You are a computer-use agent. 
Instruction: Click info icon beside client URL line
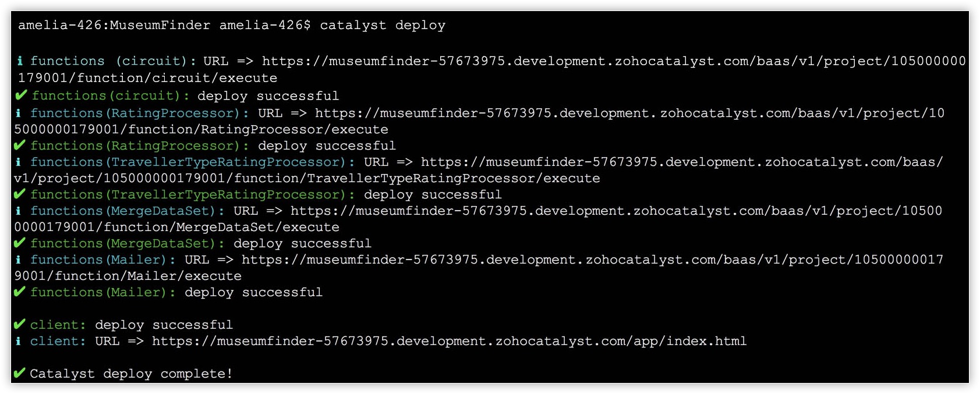19,341
